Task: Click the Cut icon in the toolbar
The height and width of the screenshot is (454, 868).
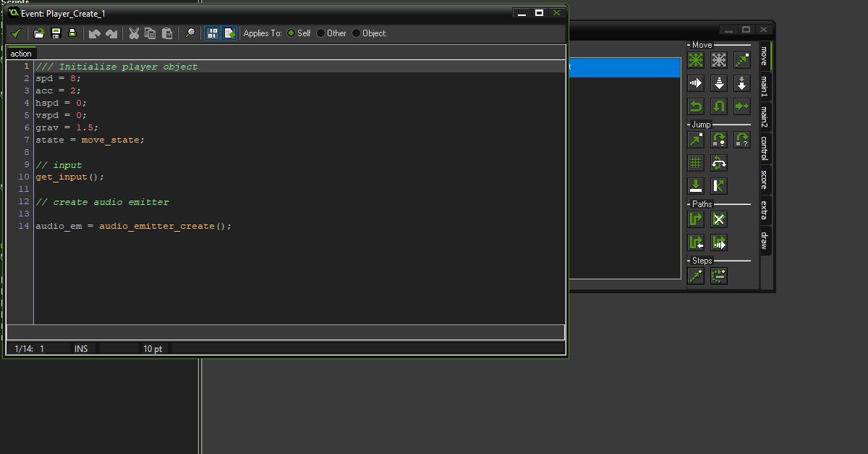Action: (x=133, y=33)
